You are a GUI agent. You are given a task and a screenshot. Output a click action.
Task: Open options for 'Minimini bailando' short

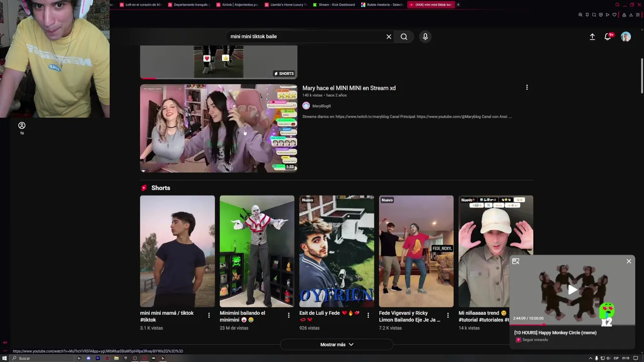288,315
